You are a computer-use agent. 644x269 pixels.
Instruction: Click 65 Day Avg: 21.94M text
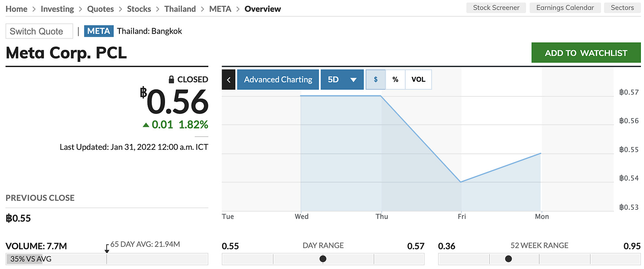point(145,244)
